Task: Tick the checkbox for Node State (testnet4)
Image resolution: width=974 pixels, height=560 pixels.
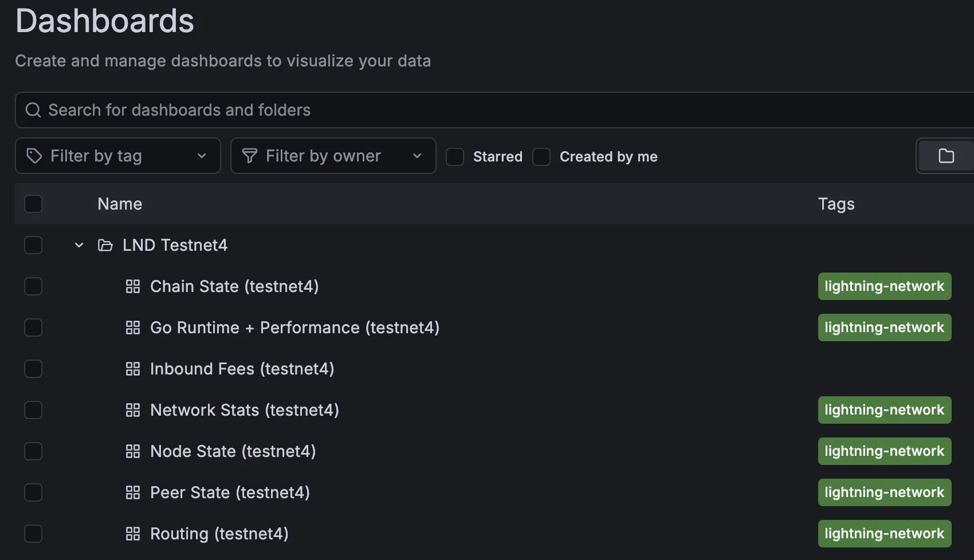Action: [33, 451]
